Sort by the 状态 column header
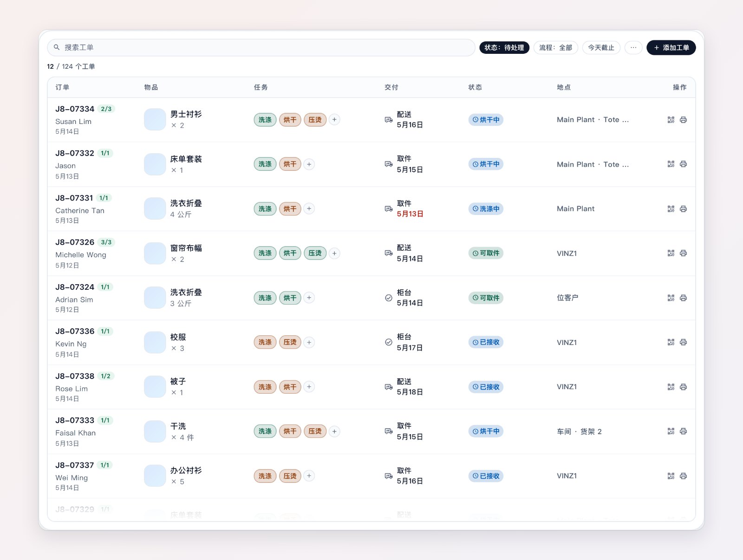This screenshot has height=560, width=743. 475,87
